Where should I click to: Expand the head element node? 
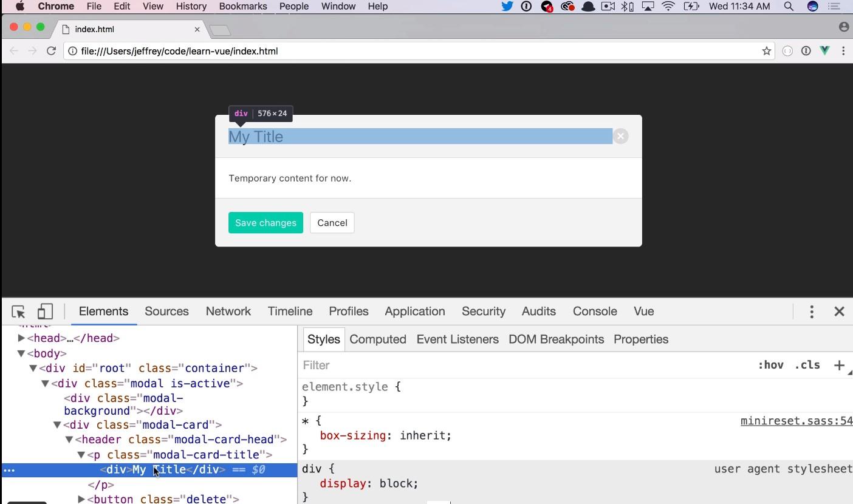click(x=21, y=338)
